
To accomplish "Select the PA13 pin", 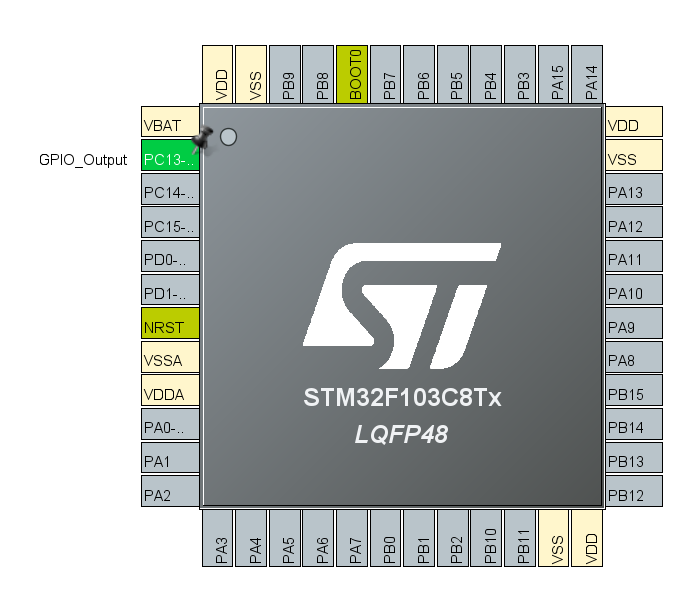I will 634,189.
